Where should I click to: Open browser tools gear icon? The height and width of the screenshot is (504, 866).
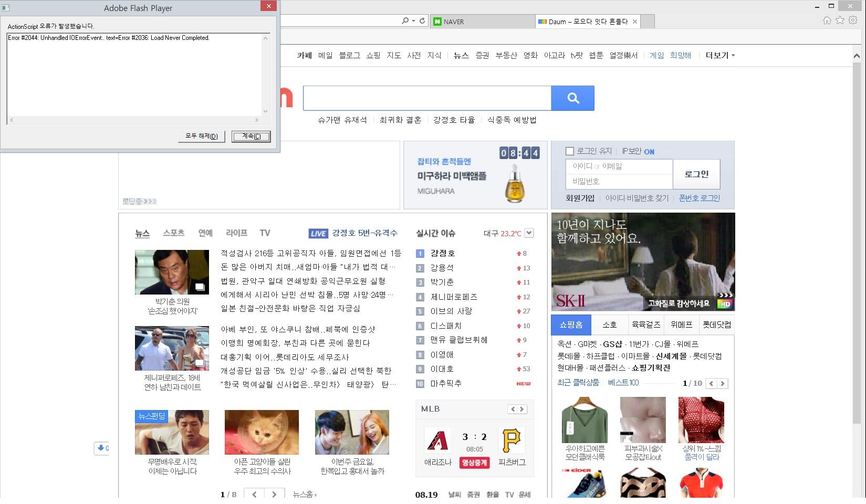[853, 20]
